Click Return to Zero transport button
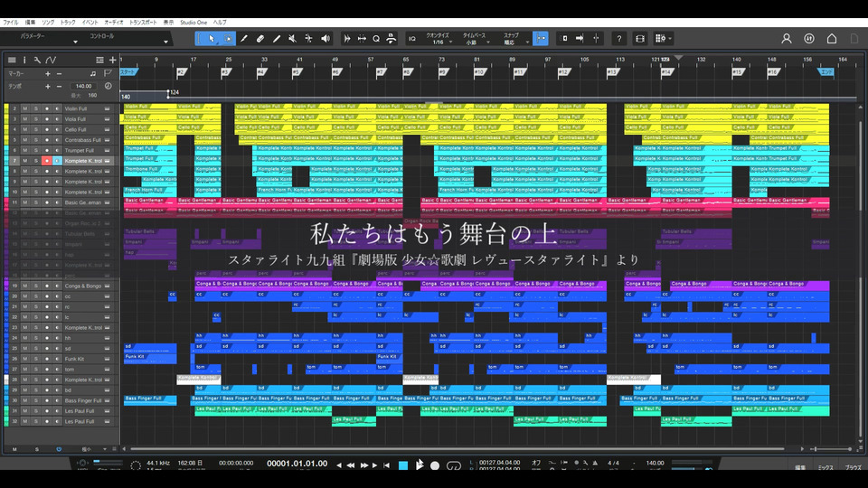The image size is (868, 488). [386, 465]
